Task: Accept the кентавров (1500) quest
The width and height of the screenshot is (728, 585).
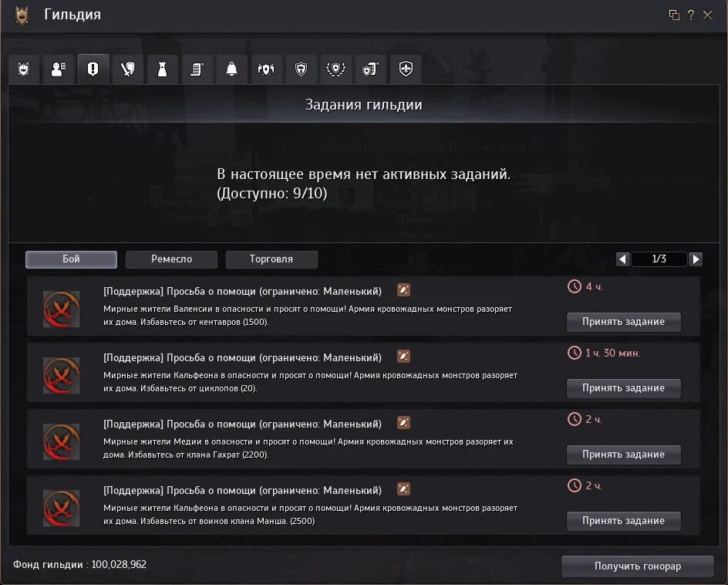Action: coord(624,322)
